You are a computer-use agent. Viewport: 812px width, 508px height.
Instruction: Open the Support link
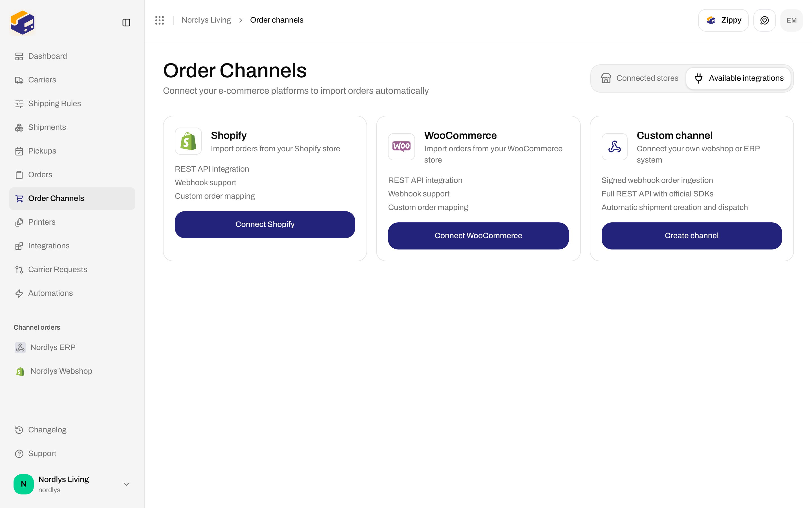72,454
